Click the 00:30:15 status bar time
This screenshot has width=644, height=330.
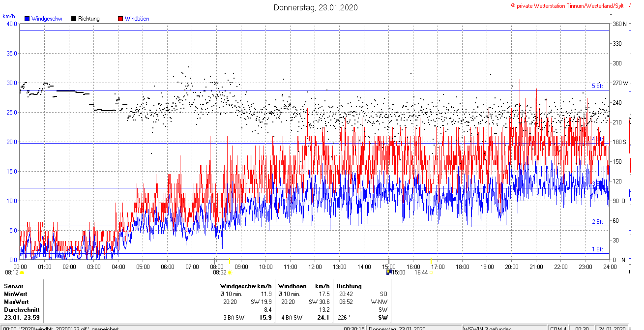pos(354,328)
